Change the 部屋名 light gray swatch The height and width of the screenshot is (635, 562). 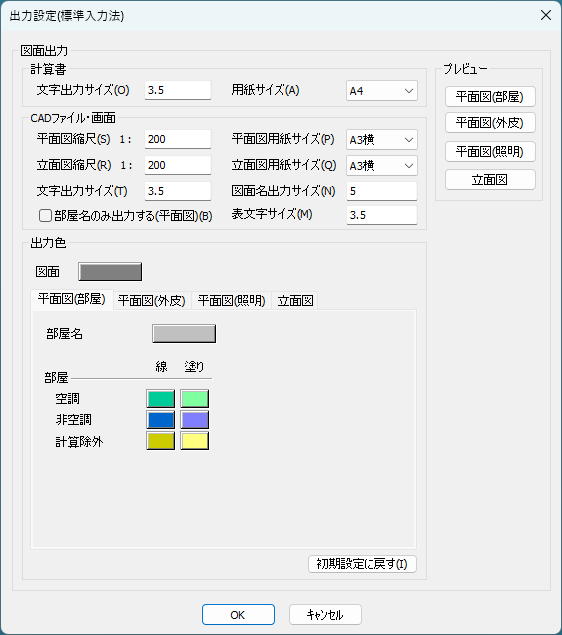pos(184,334)
